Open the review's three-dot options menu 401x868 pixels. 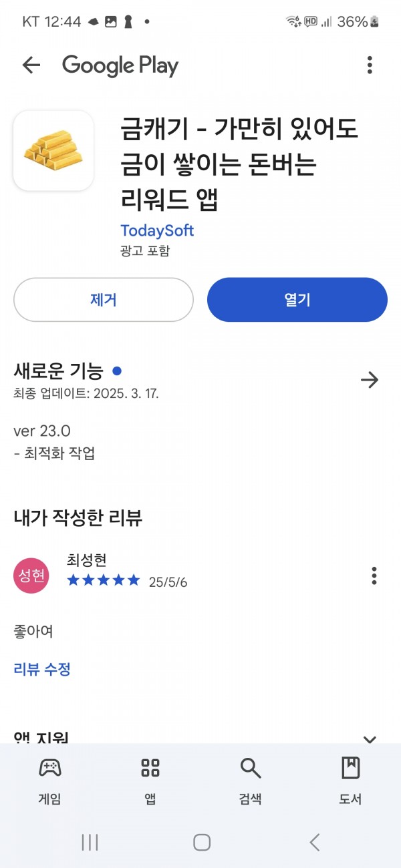(x=374, y=576)
